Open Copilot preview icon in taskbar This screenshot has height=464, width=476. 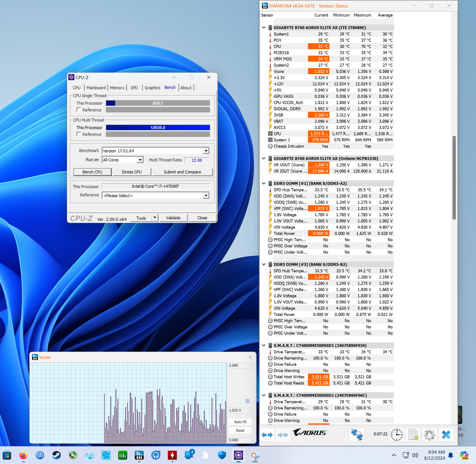[x=464, y=455]
